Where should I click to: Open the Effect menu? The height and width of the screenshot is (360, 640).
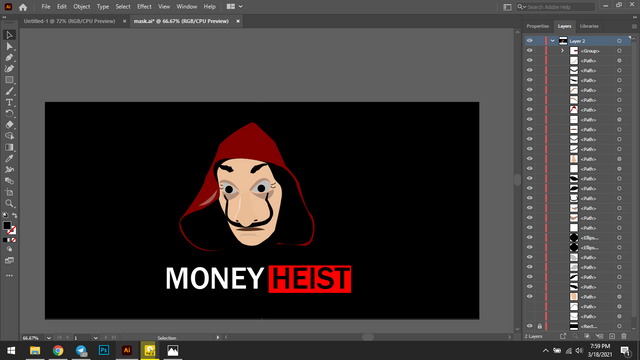pyautogui.click(x=144, y=7)
